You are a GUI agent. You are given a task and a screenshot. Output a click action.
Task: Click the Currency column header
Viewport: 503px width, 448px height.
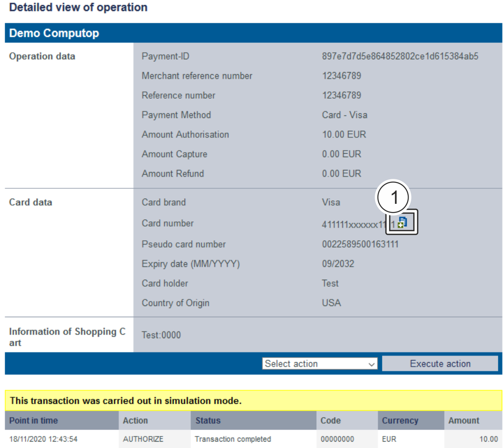pos(400,421)
